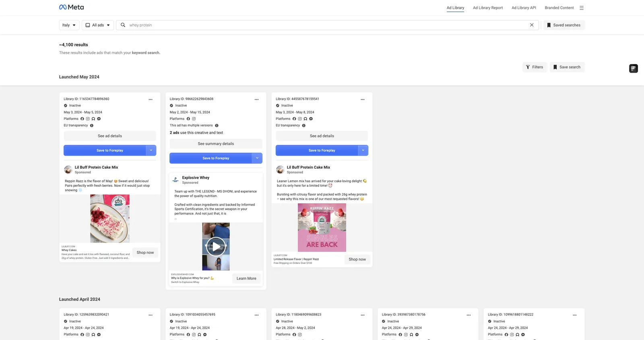Click EU transparency info icon on ad 445587678159541

pos(304,126)
